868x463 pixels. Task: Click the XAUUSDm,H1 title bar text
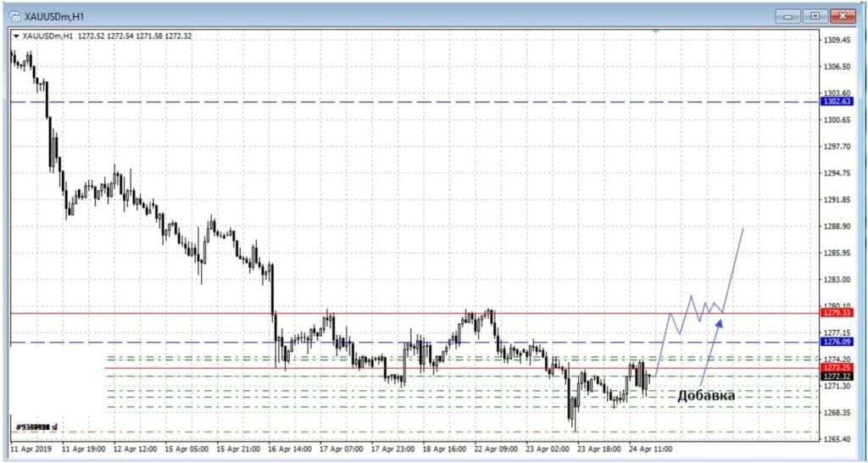[x=54, y=16]
